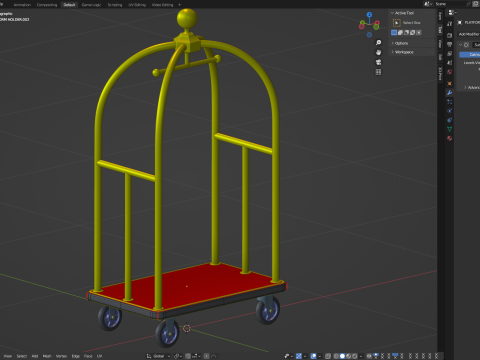Open the Global transform orientation dropdown
The height and width of the screenshot is (360, 480).
coord(159,356)
